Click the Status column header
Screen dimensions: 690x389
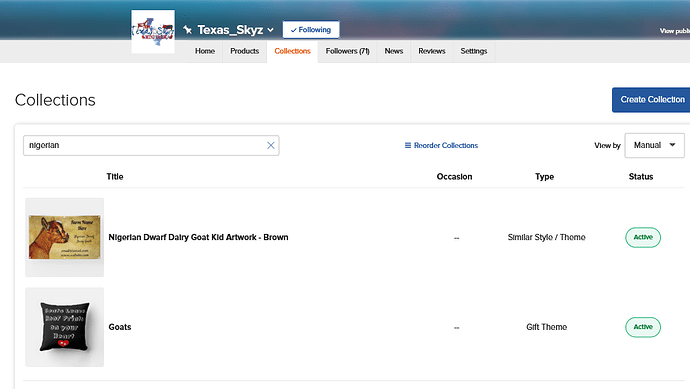click(641, 176)
